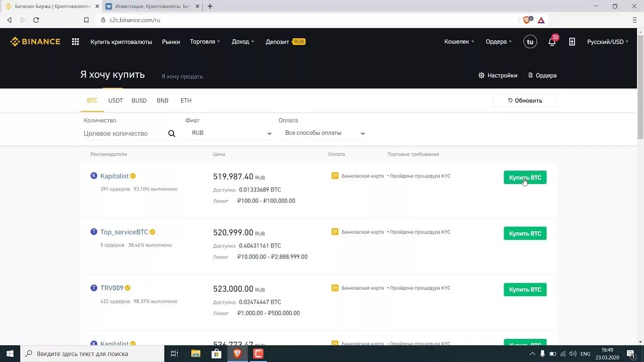This screenshot has height=362, width=644.
Task: Click Windows taskbar search box
Action: (x=92, y=353)
